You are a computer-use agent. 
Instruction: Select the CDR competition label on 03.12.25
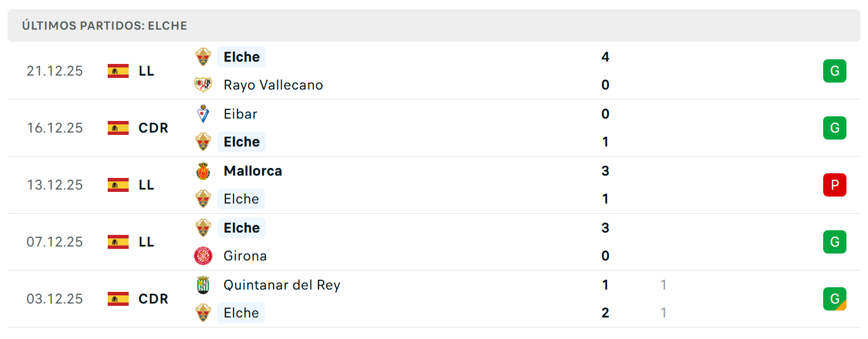point(153,299)
